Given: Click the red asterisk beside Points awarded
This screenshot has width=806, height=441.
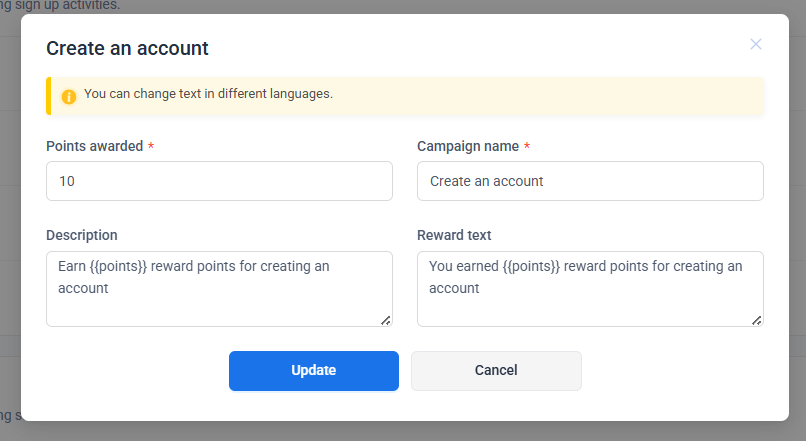Looking at the screenshot, I should (x=151, y=146).
